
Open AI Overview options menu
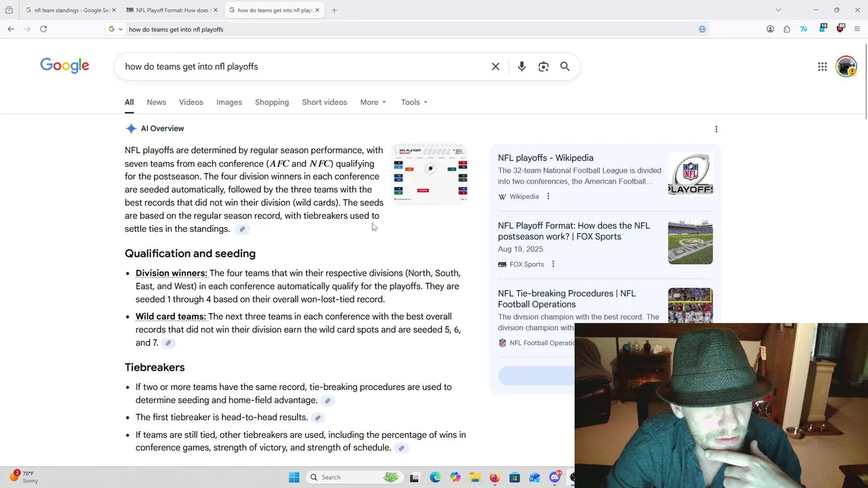[716, 129]
